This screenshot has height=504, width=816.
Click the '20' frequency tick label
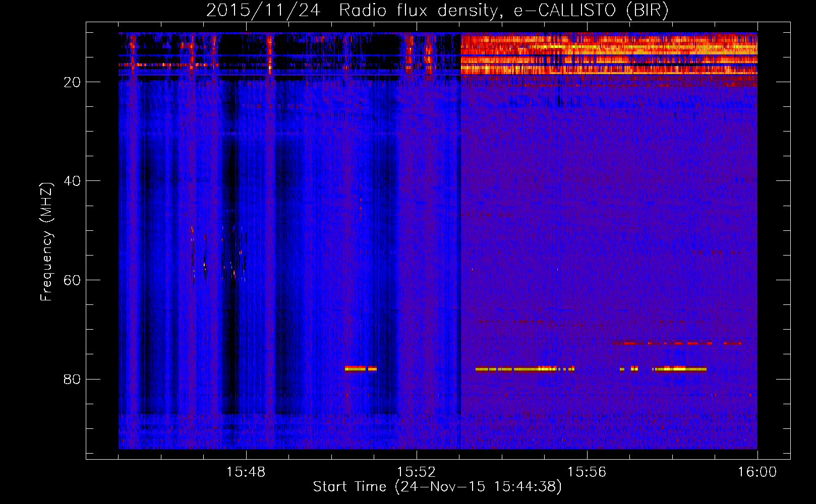coord(73,82)
